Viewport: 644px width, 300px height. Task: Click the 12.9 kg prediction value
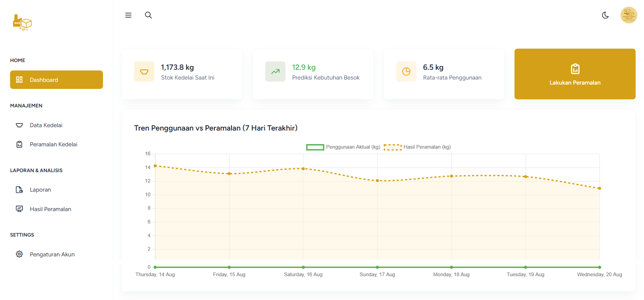pos(304,67)
